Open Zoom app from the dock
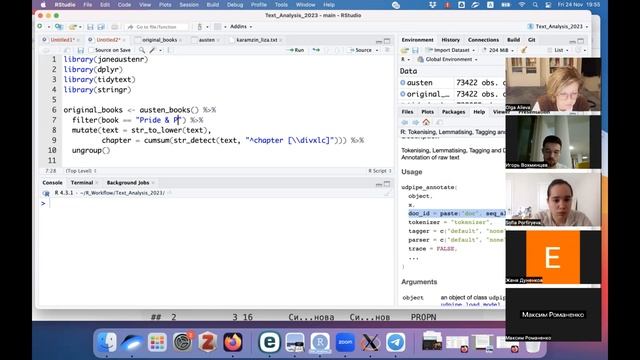This screenshot has width=640, height=360. tap(345, 342)
